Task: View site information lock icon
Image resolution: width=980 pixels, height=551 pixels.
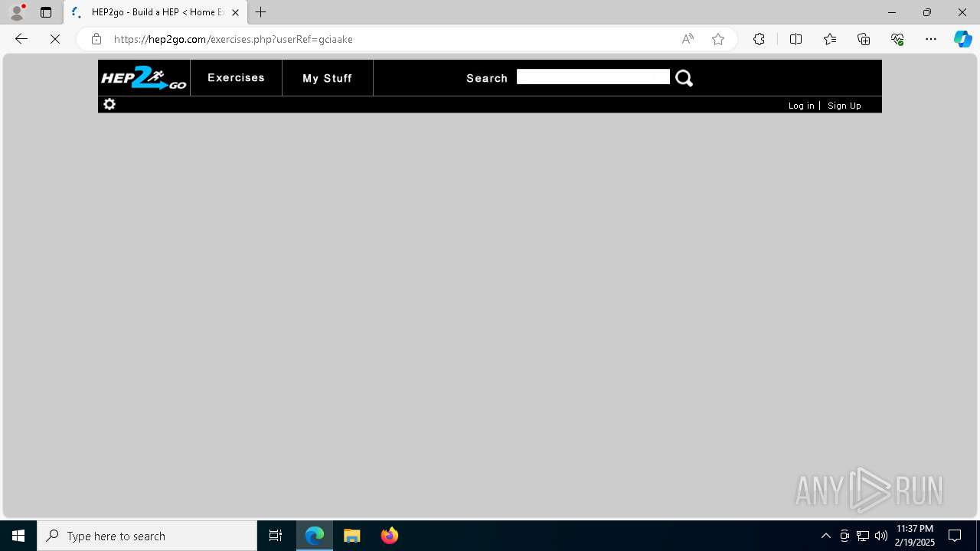Action: [x=96, y=39]
